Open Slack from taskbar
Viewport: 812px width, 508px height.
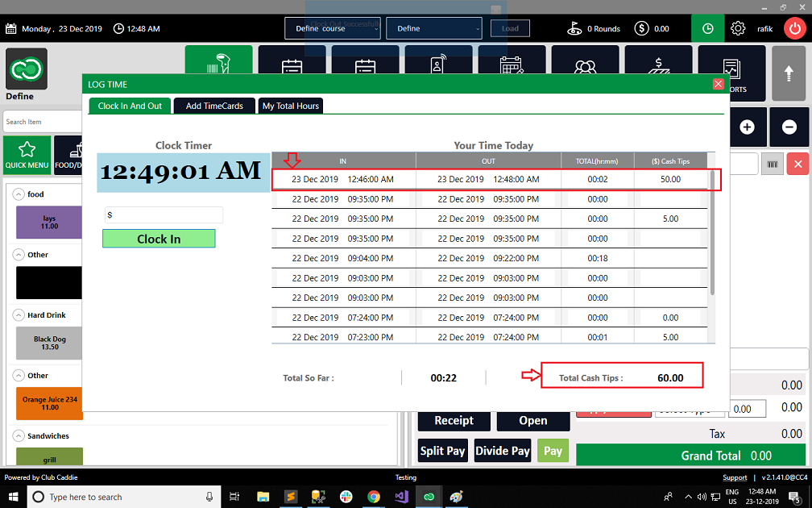[x=346, y=497]
